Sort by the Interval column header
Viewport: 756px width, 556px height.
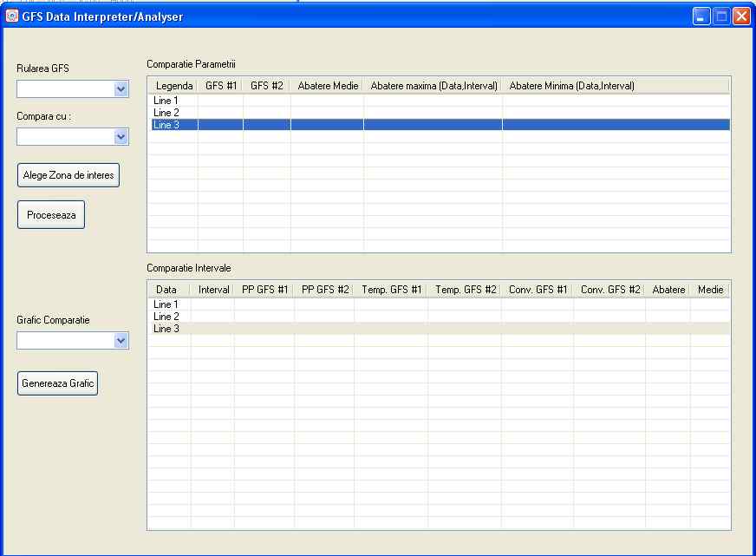pyautogui.click(x=213, y=290)
